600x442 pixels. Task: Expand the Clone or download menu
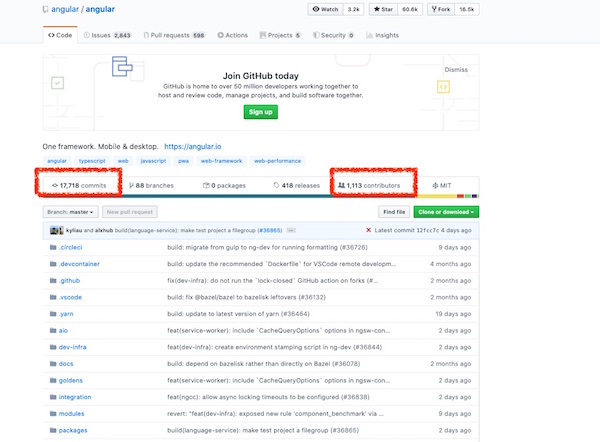pos(446,212)
